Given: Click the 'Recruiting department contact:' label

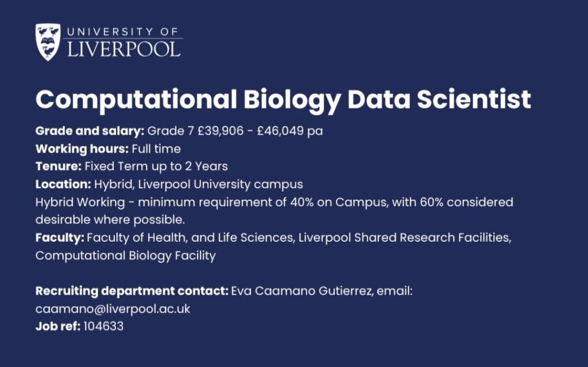Looking at the screenshot, I should 131,291.
